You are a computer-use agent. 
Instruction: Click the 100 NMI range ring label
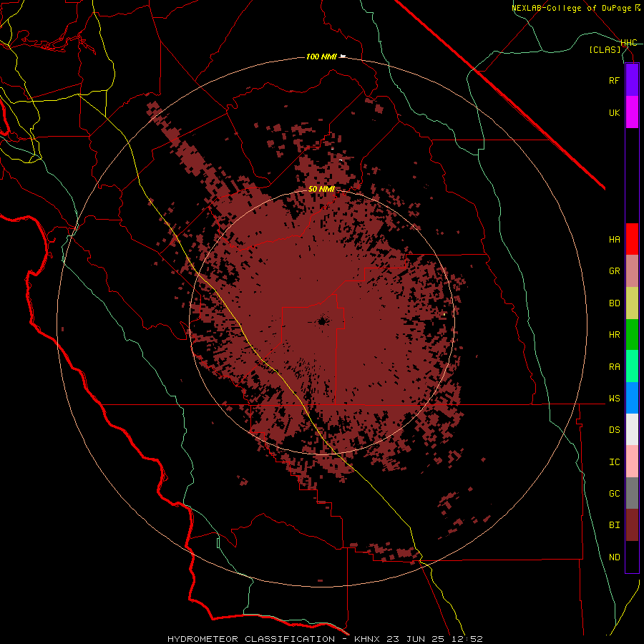click(x=321, y=57)
